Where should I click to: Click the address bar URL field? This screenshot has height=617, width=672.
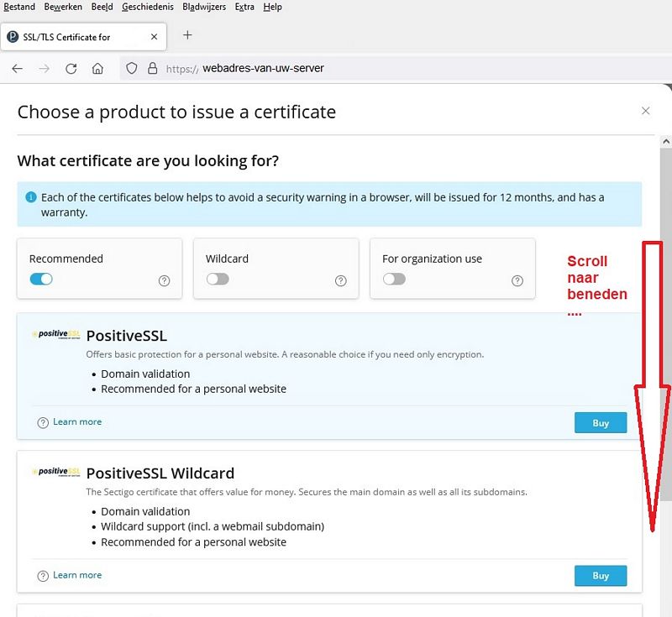[x=394, y=68]
